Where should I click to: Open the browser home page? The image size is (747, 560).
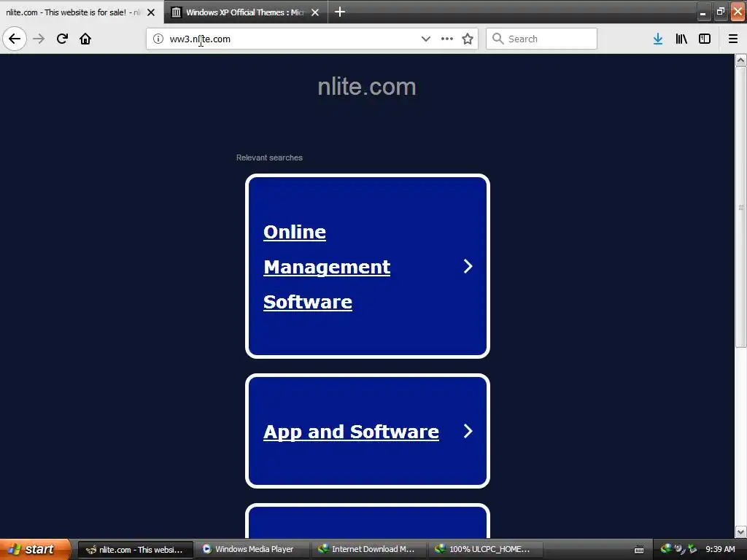(x=85, y=39)
